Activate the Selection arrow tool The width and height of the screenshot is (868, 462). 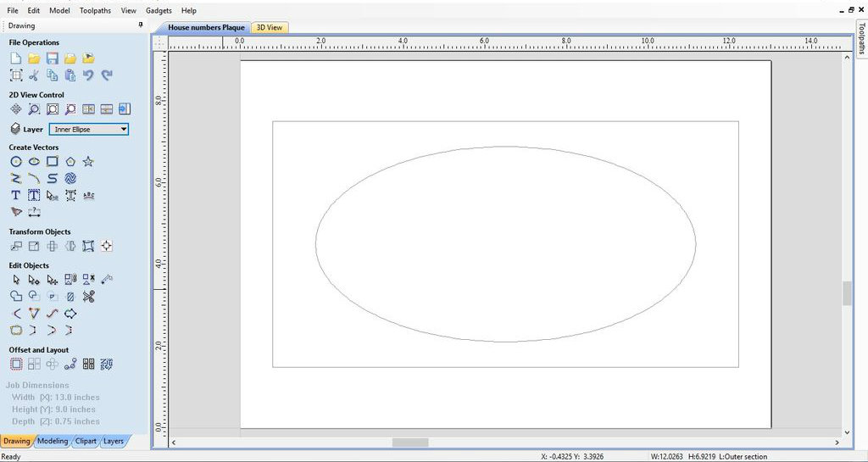tap(16, 280)
